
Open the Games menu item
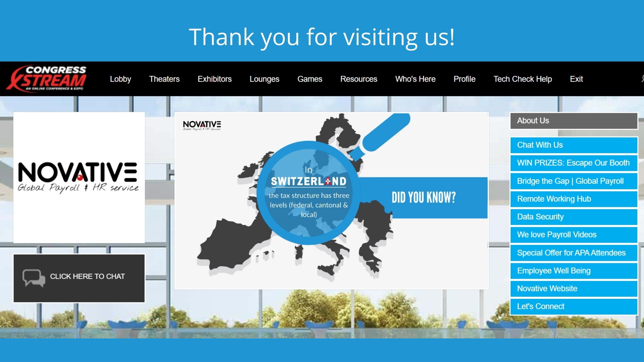(310, 79)
